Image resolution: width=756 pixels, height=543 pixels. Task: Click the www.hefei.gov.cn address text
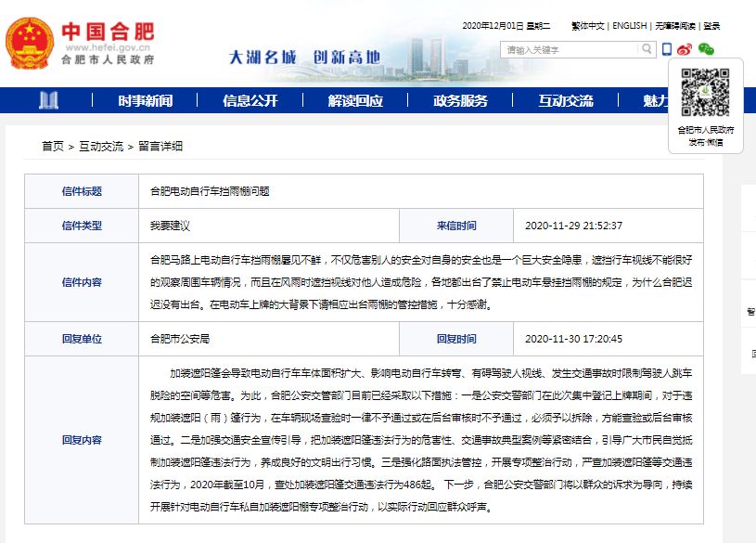coord(108,47)
